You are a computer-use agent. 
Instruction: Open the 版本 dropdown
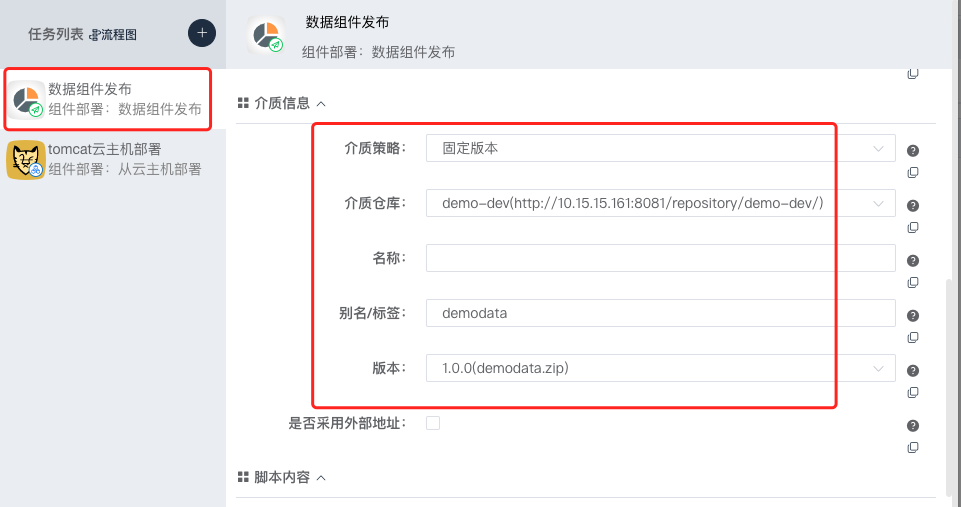coord(660,368)
